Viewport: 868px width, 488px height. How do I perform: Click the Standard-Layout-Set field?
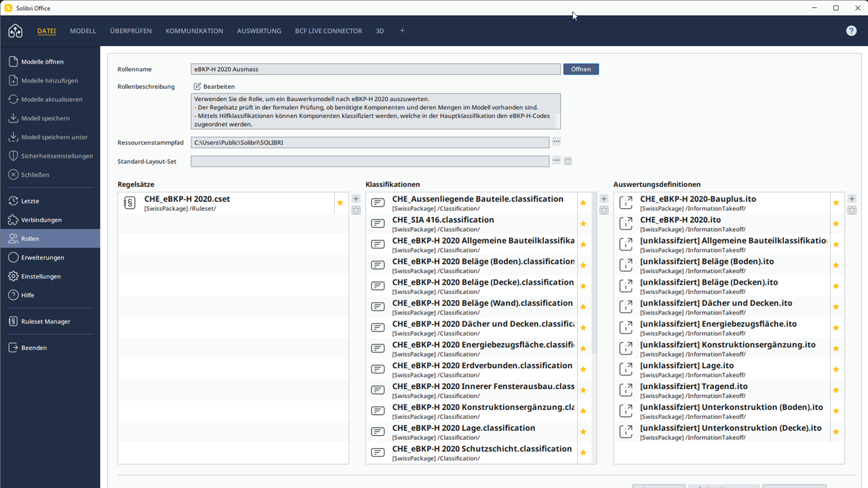click(x=370, y=161)
